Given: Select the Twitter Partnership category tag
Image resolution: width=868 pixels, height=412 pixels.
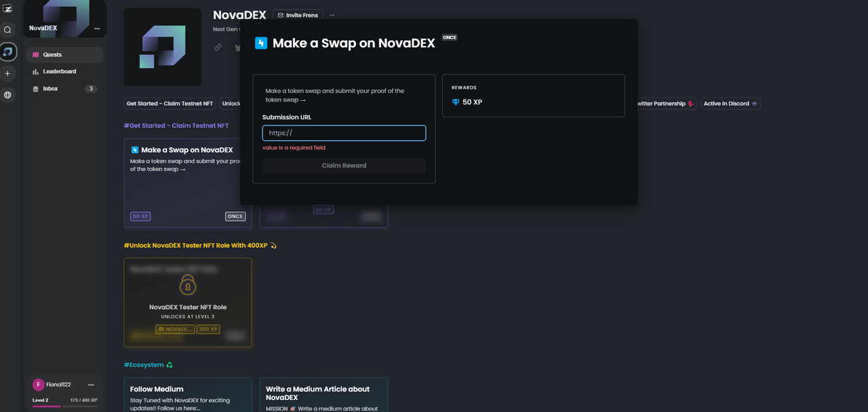Looking at the screenshot, I should tap(666, 104).
